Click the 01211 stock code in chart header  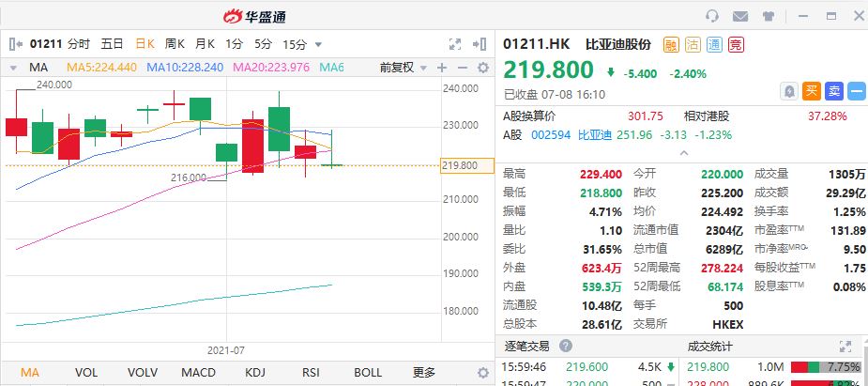coord(46,44)
